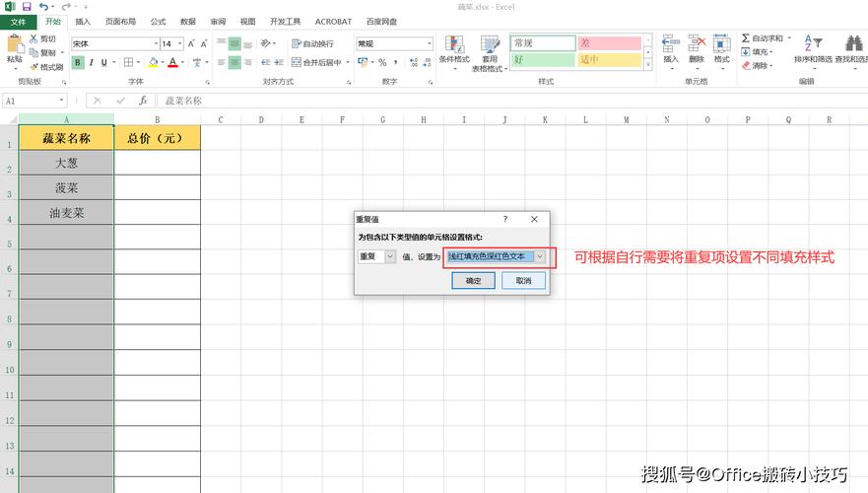This screenshot has width=868, height=493.
Task: Increase decimal places
Action: (x=414, y=62)
